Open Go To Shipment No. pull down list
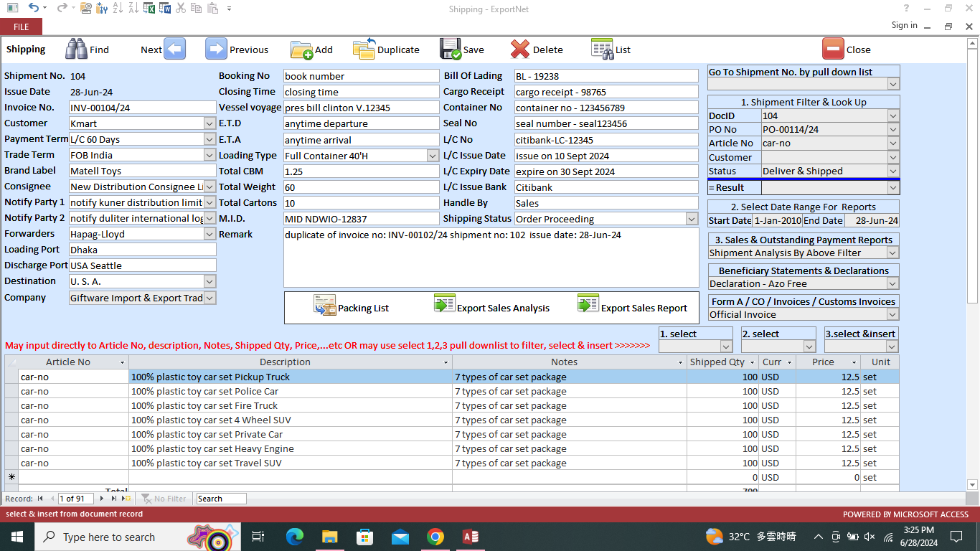980x551 pixels. pyautogui.click(x=893, y=85)
